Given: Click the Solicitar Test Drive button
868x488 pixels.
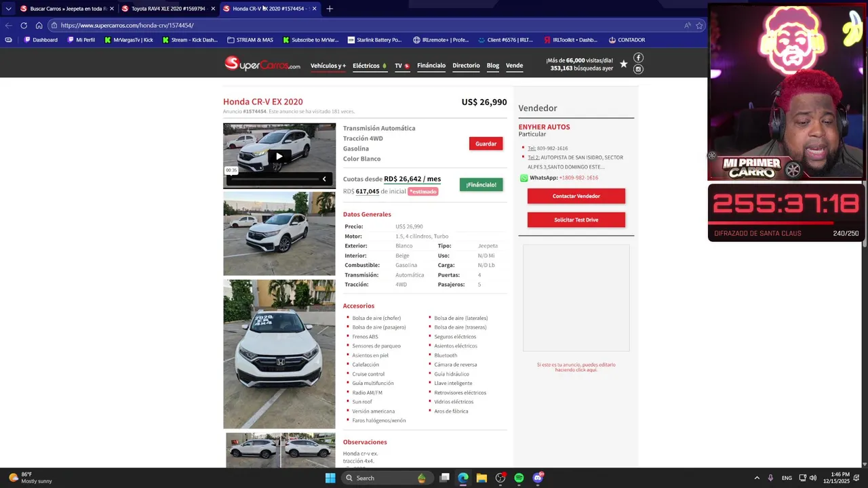Looking at the screenshot, I should [x=576, y=220].
